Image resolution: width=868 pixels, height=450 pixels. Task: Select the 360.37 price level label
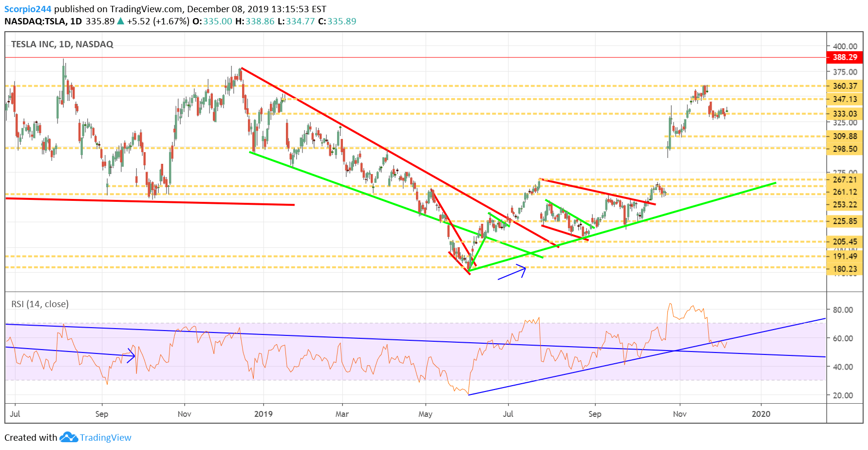point(845,86)
